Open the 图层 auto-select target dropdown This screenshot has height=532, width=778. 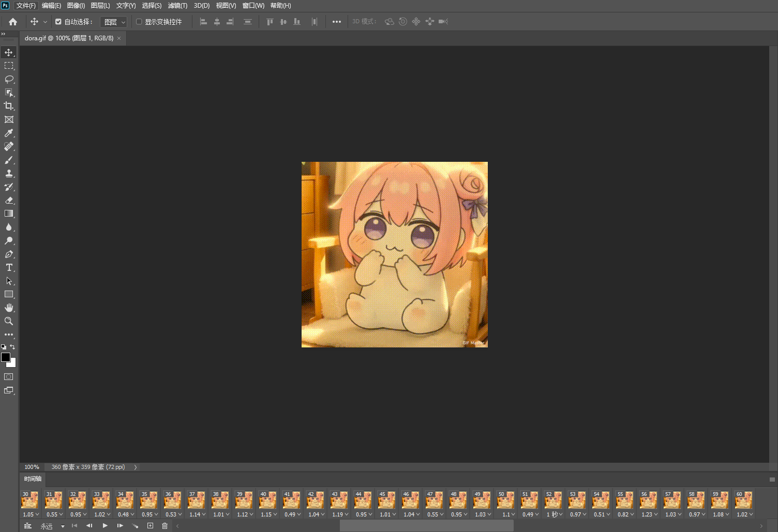(x=114, y=22)
